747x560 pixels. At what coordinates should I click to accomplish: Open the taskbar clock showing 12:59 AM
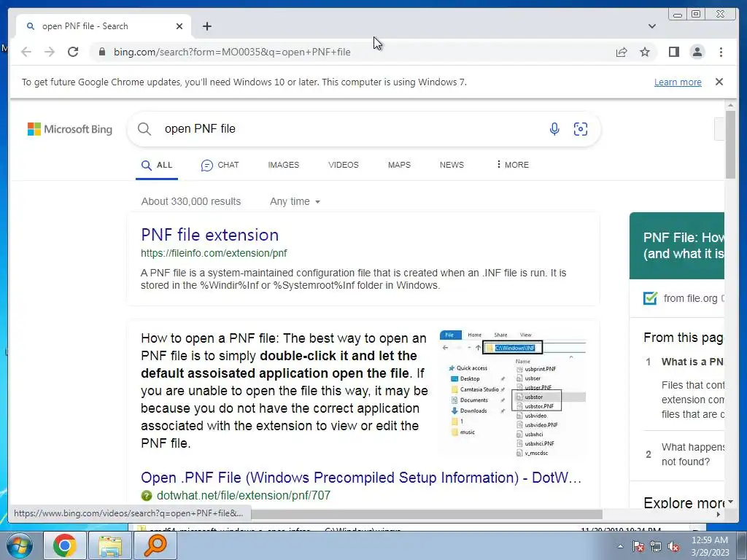pyautogui.click(x=710, y=545)
